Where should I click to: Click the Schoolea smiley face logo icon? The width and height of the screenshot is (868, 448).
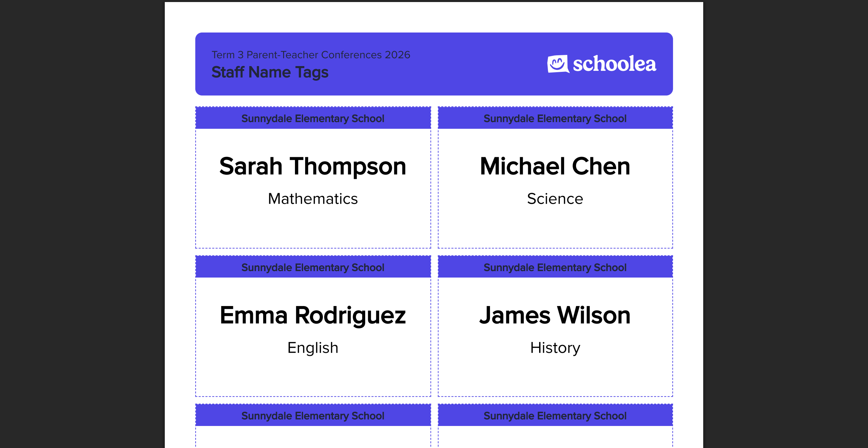(x=558, y=64)
